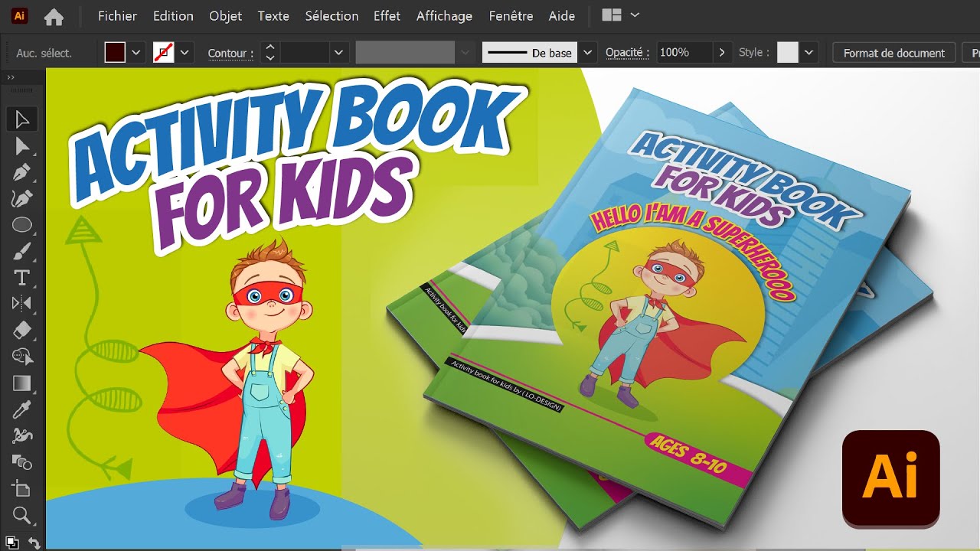
Task: Select the Gradient tool
Action: click(x=21, y=383)
